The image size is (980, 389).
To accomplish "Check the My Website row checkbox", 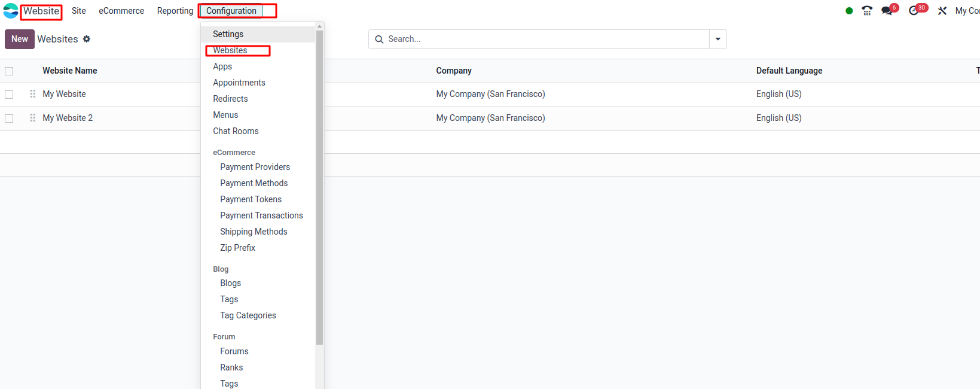I will coord(9,95).
